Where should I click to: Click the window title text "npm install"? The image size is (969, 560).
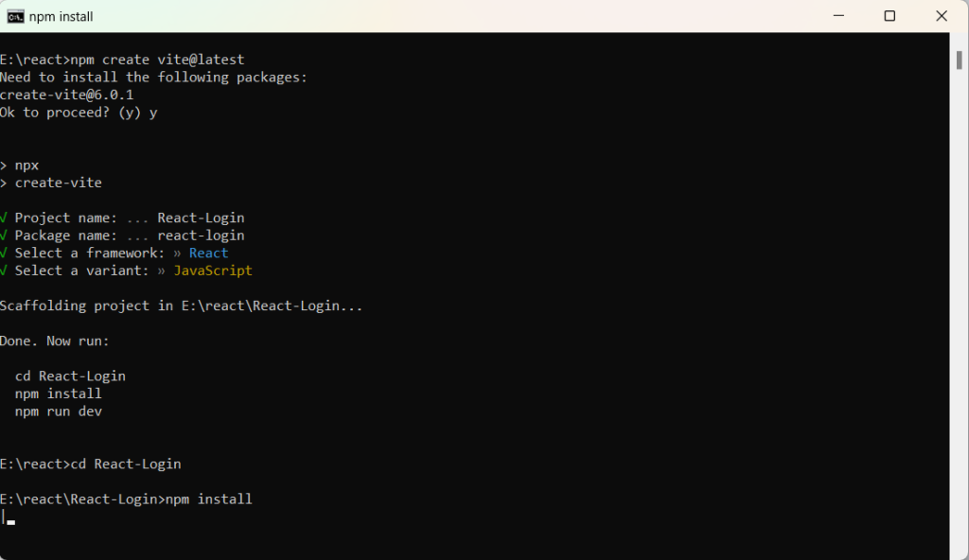pos(62,17)
